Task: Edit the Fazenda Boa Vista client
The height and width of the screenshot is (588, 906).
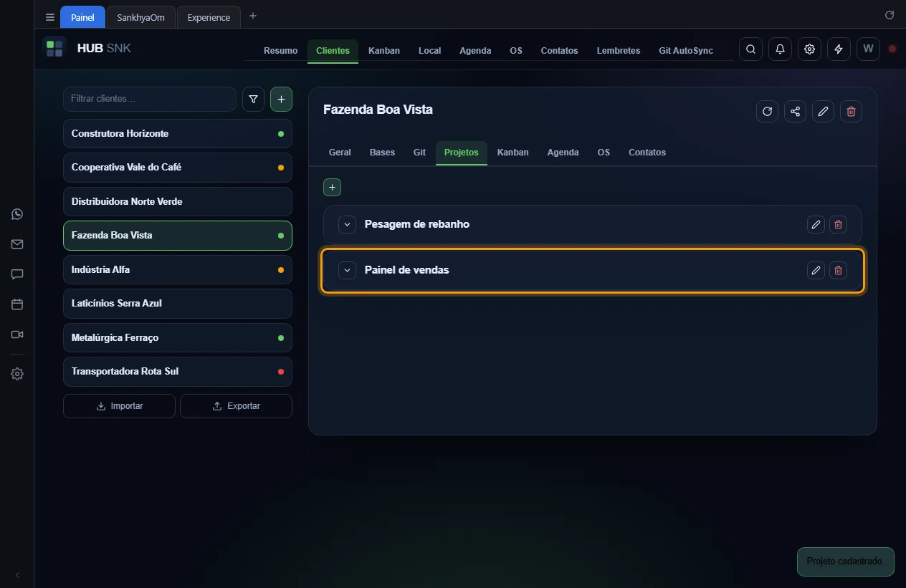Action: (x=823, y=111)
